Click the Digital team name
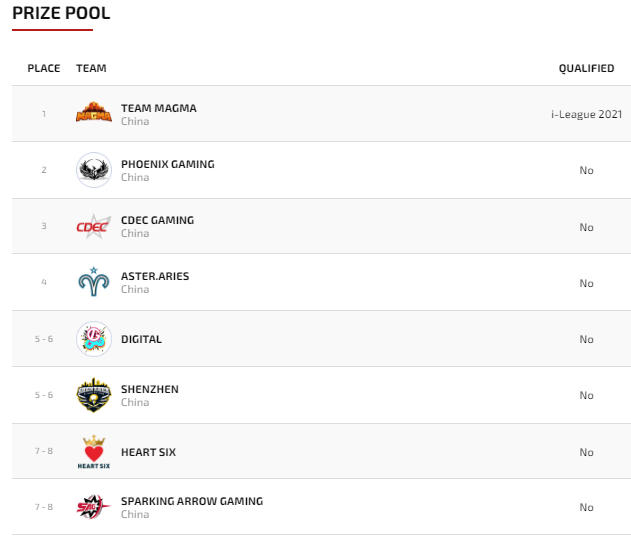 [141, 339]
